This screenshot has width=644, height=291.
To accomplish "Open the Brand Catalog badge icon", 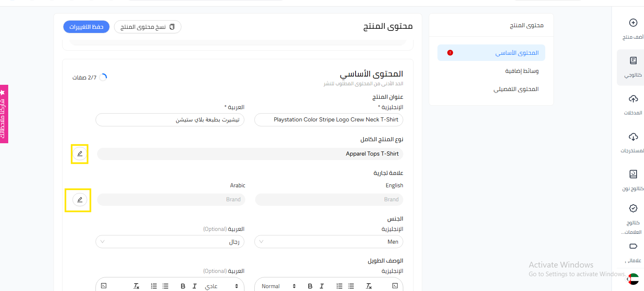I will pos(633,209).
